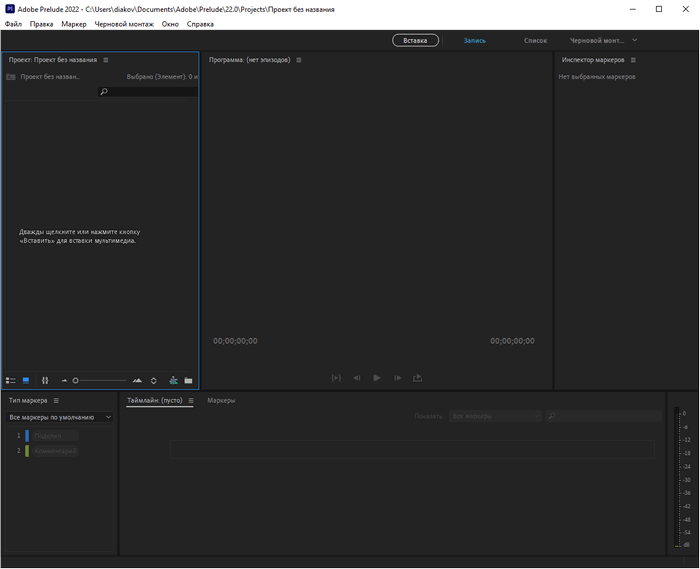Switch Project panel to thumbnail view

point(26,380)
